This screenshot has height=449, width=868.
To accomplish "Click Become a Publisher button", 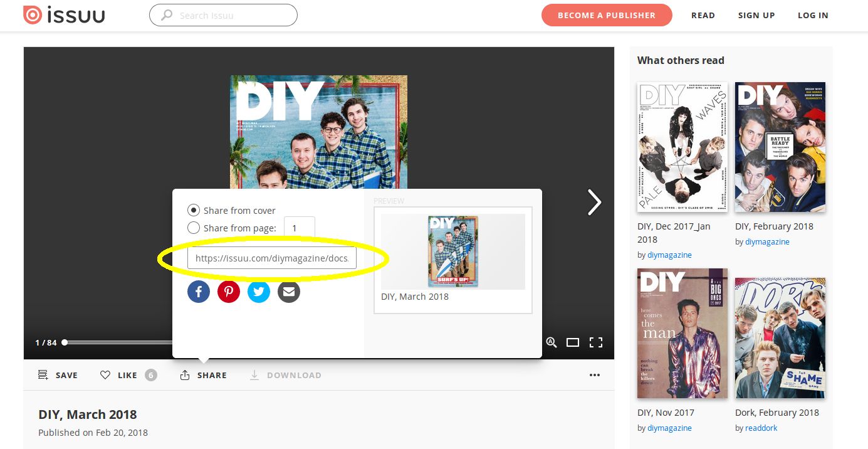I will click(x=607, y=15).
